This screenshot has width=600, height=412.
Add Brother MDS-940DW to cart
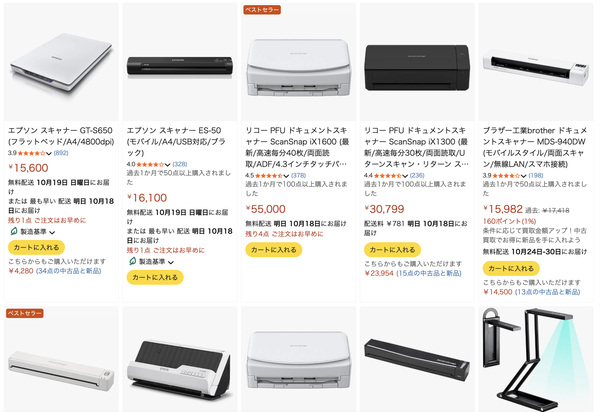pyautogui.click(x=511, y=269)
